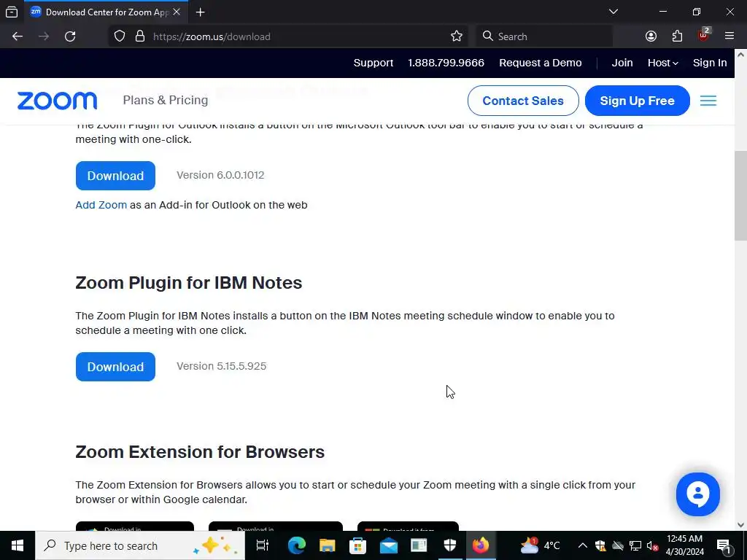Select the Version 6.0.0.1012 text
Screen dimensions: 747x560
click(220, 175)
